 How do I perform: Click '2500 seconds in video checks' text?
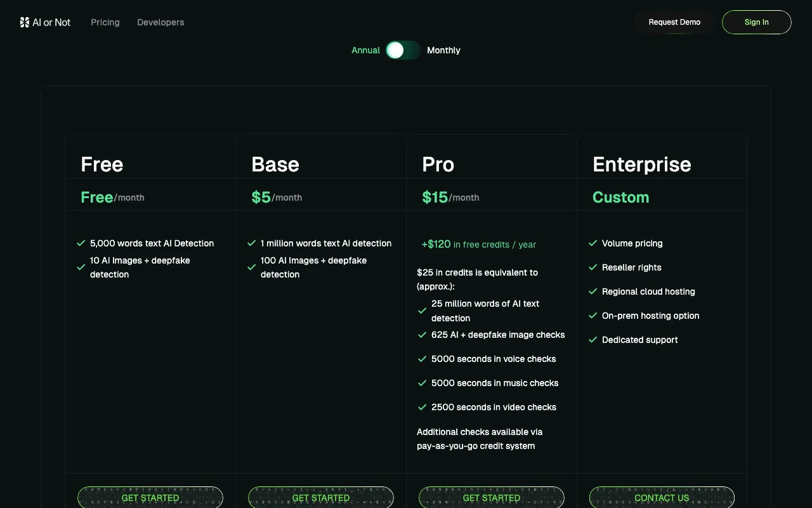click(494, 407)
